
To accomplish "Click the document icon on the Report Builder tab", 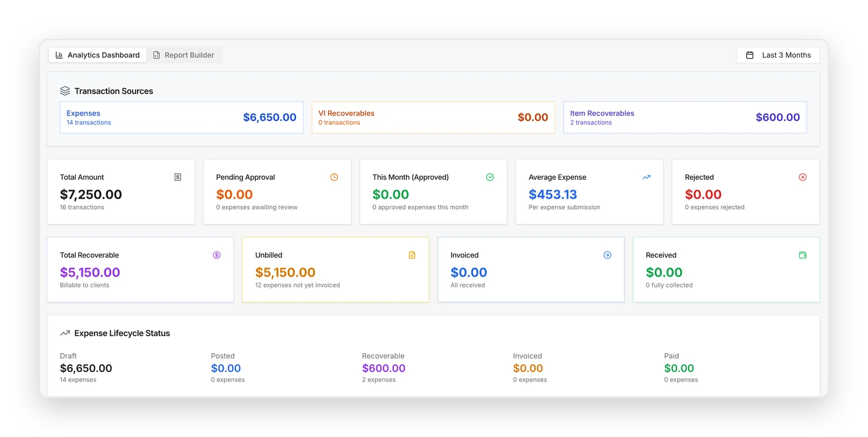I will pyautogui.click(x=156, y=55).
